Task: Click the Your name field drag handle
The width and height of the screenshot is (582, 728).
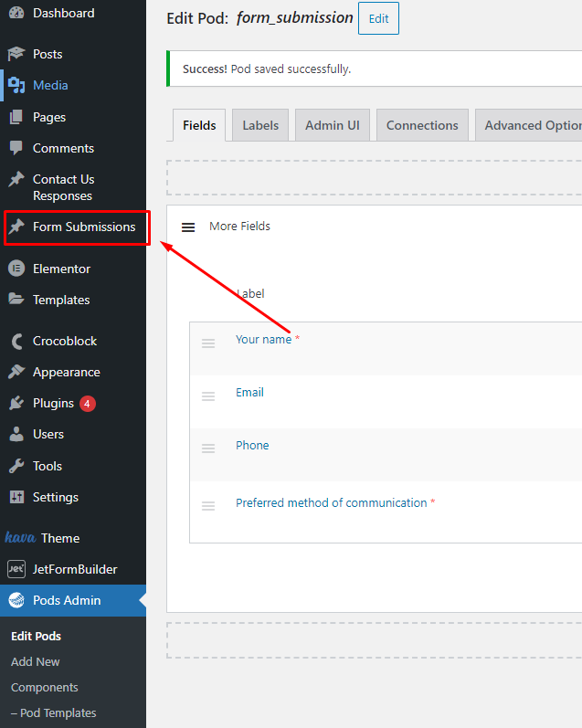Action: point(208,343)
